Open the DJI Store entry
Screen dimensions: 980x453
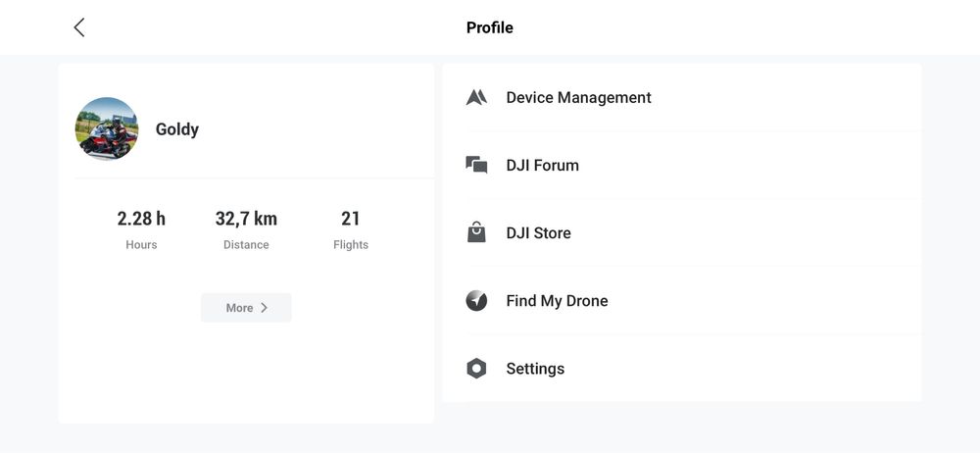pyautogui.click(x=682, y=232)
